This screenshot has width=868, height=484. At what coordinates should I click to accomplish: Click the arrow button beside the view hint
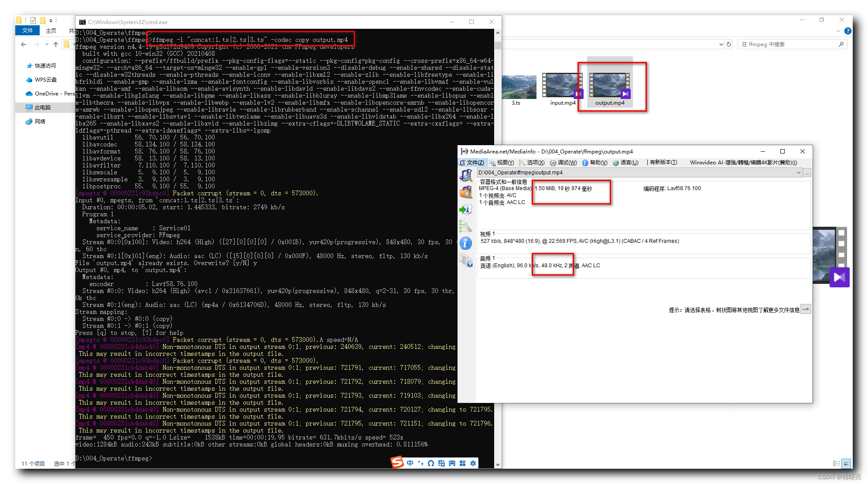pos(806,309)
